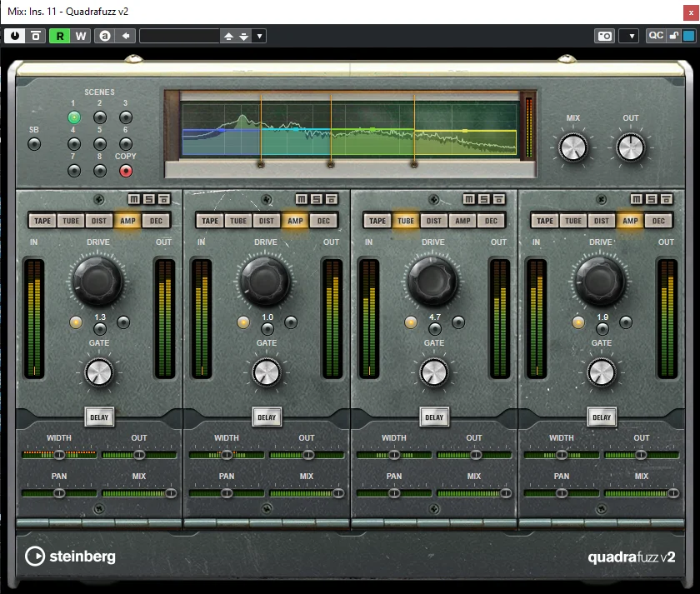Viewport: 700px width, 594px height.
Task: Click the PAN slider handle on the second band
Action: [227, 493]
